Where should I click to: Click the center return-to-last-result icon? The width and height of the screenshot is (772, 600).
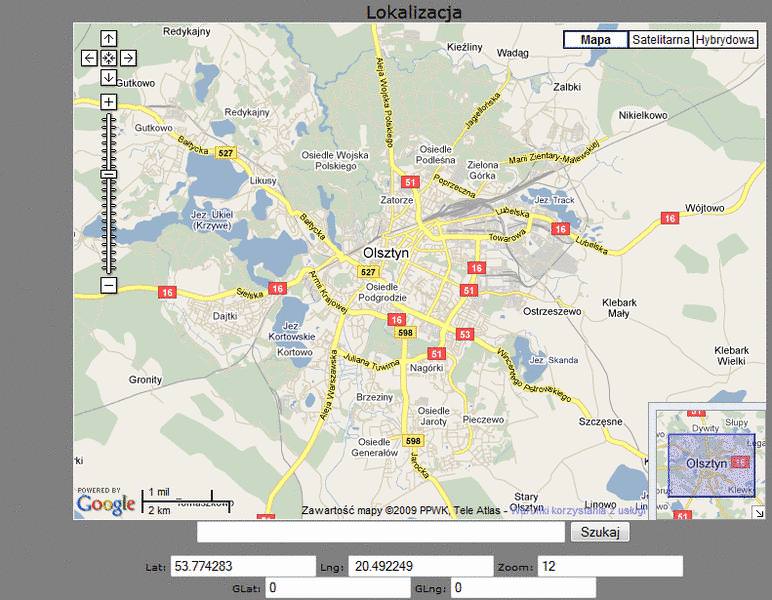109,58
